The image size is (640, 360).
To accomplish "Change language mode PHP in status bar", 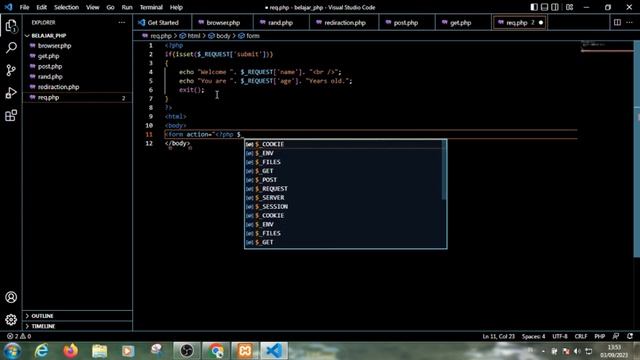I will [x=600, y=336].
